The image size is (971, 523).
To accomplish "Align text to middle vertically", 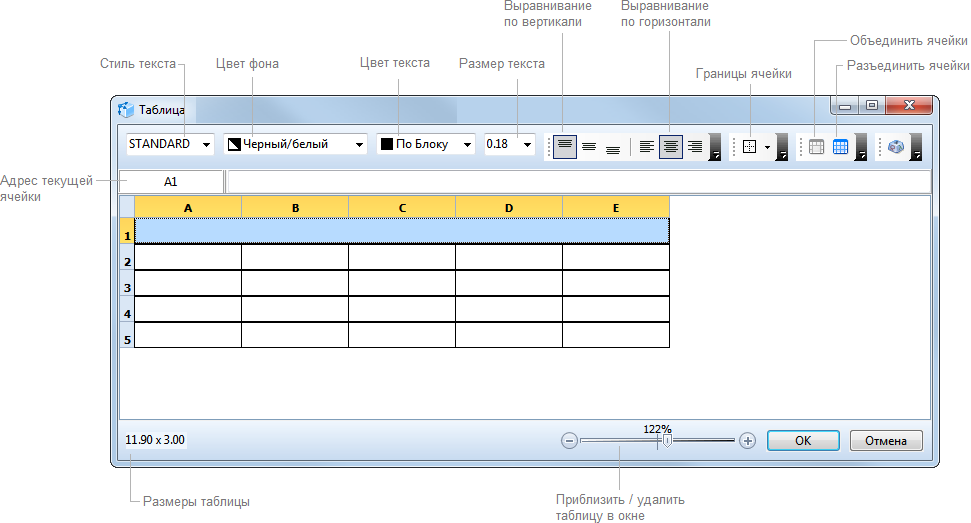I will (589, 147).
